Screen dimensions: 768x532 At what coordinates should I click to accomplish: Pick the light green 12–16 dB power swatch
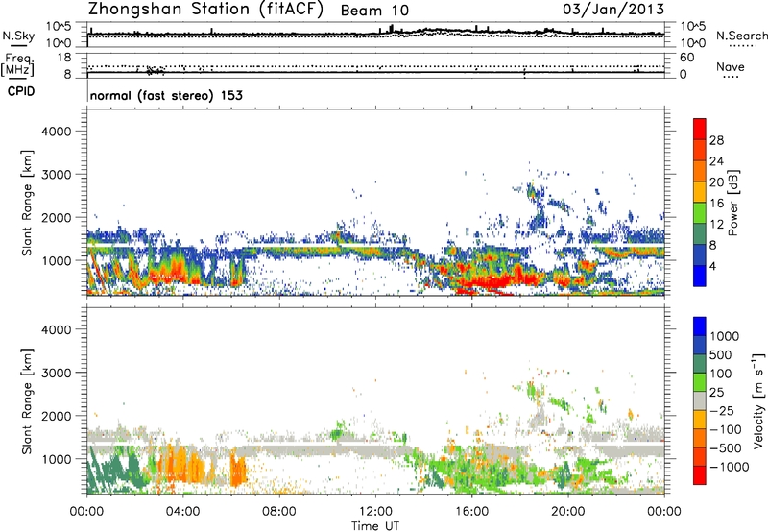coord(700,213)
